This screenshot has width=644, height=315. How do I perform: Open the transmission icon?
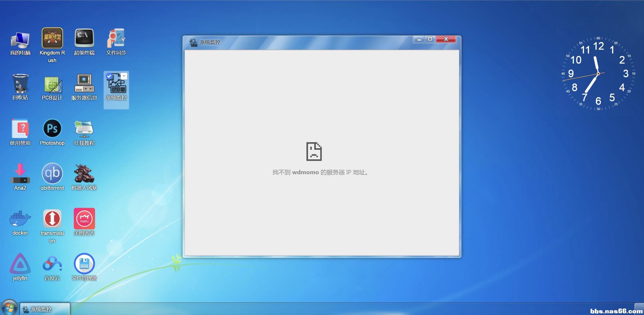coord(52,219)
